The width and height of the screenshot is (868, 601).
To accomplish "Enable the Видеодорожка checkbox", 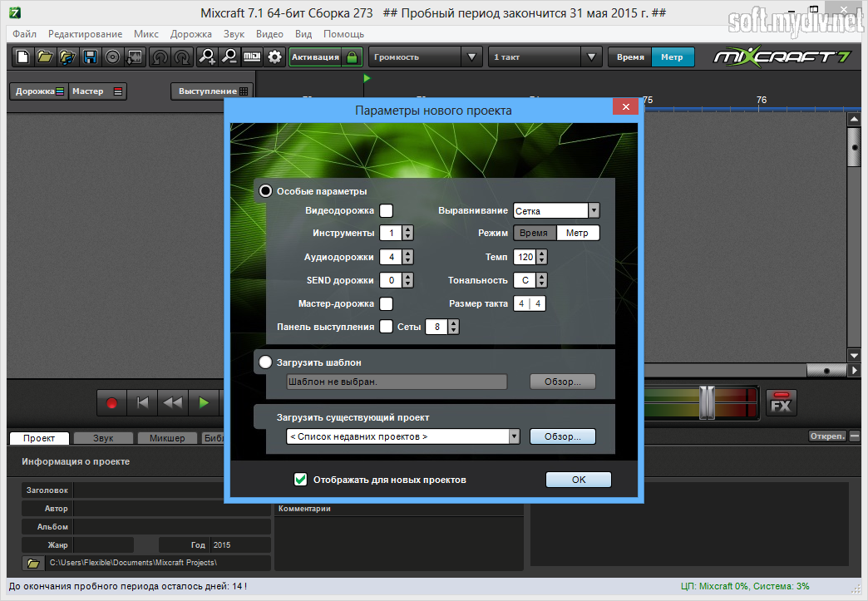I will pos(387,210).
